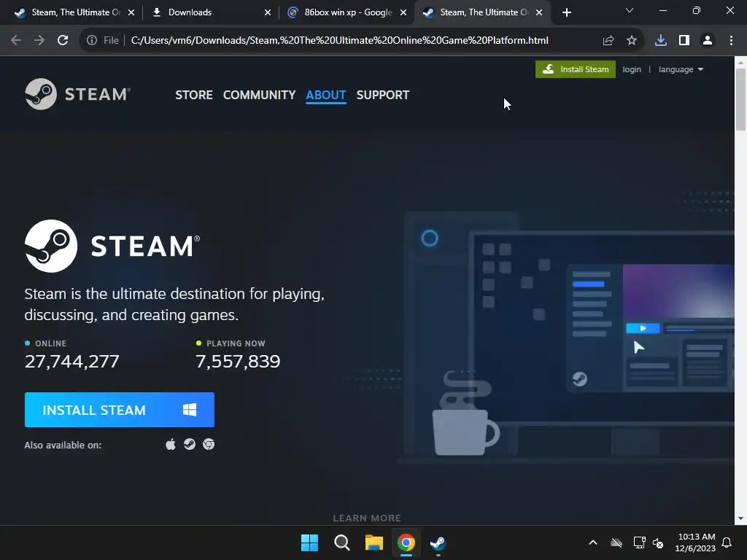Click the Chrome OS availability icon

(x=209, y=444)
